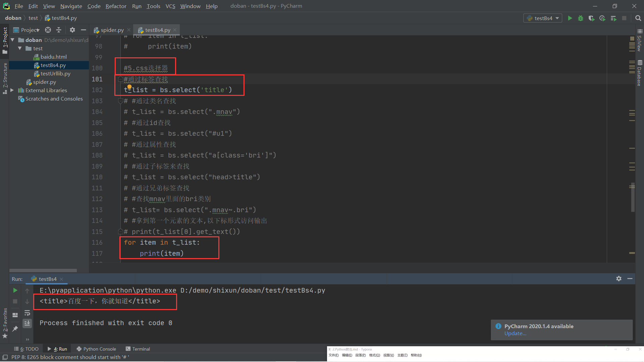Screen dimensions: 644x362
Task: Open testUrllib.py in project tree
Action: point(55,73)
